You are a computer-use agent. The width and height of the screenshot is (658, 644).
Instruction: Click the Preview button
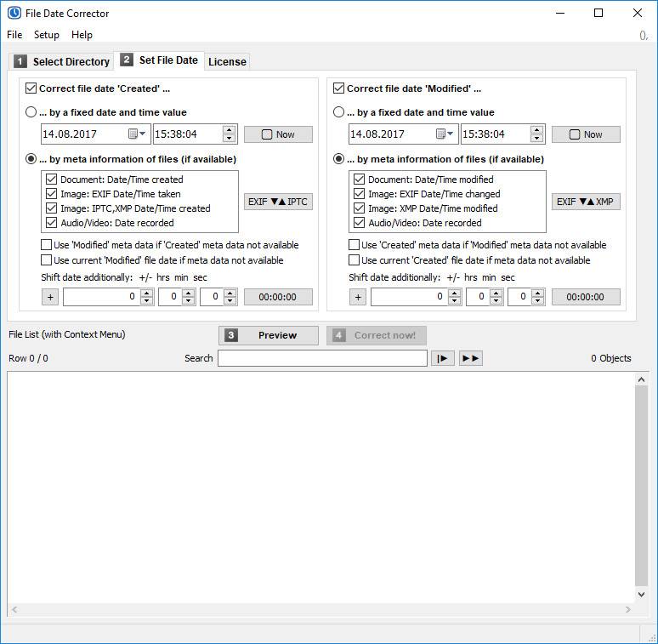tap(269, 335)
